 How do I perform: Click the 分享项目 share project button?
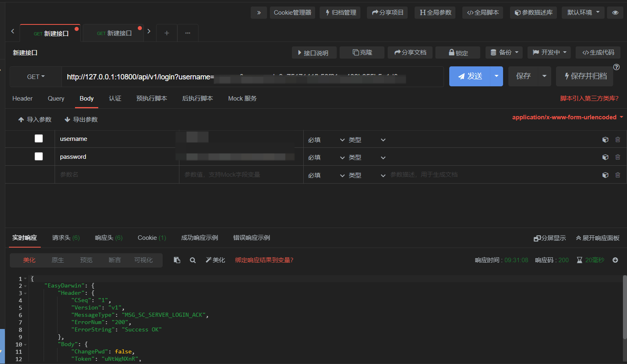tap(387, 13)
